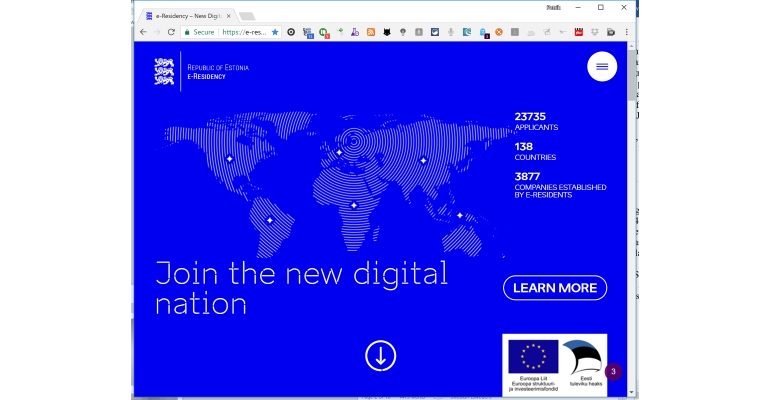The image size is (770, 400).
Task: Click the dark blue checkmark box extension
Action: (x=435, y=32)
